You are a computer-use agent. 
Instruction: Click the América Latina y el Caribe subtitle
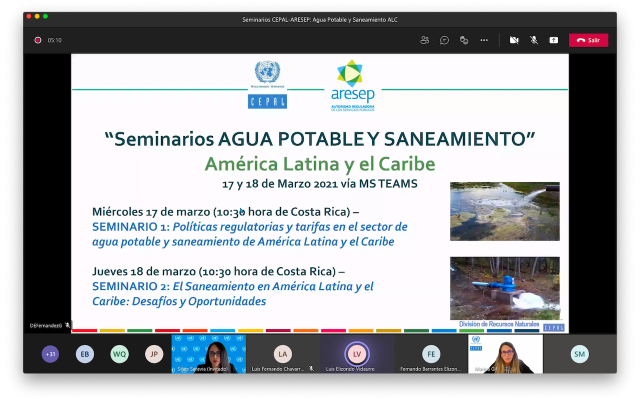320,164
